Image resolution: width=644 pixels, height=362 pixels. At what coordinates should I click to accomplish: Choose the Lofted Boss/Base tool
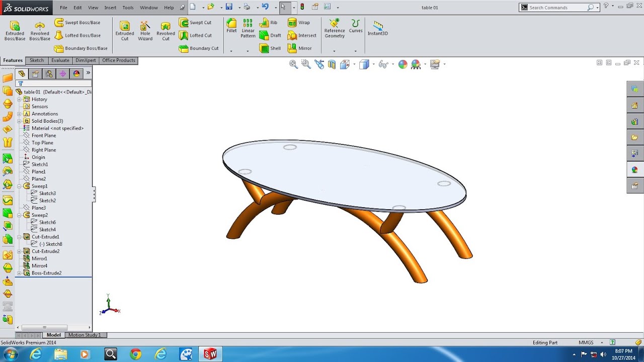click(x=77, y=35)
